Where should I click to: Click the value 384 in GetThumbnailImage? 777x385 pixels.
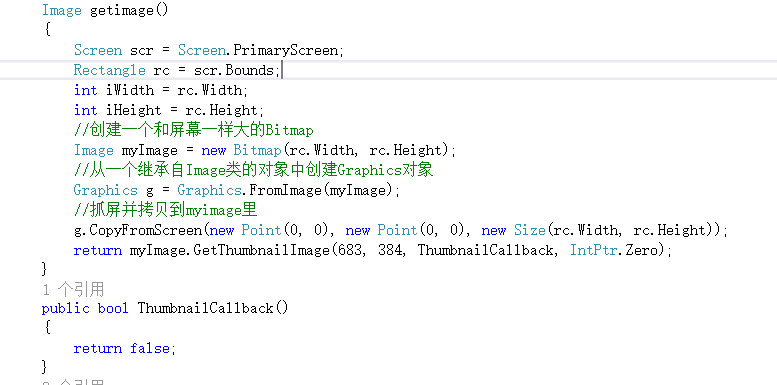(389, 250)
